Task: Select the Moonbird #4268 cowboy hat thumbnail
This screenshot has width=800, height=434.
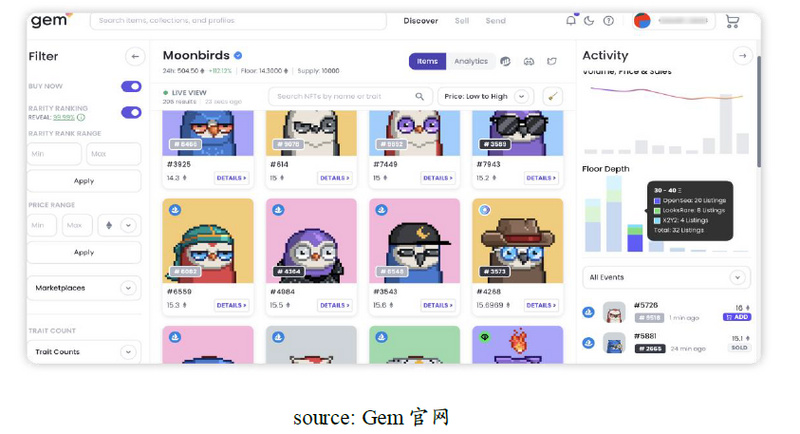Action: (x=518, y=241)
